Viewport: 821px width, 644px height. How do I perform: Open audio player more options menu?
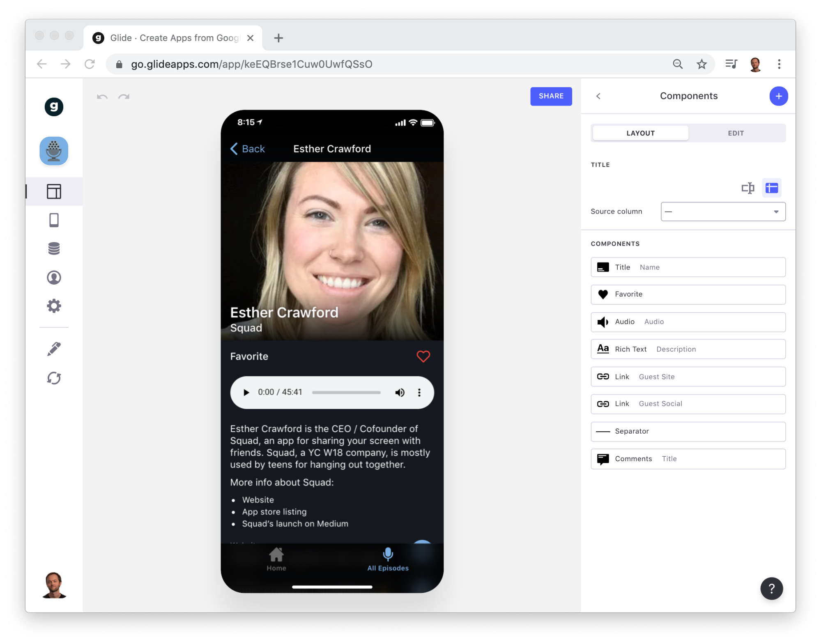419,393
